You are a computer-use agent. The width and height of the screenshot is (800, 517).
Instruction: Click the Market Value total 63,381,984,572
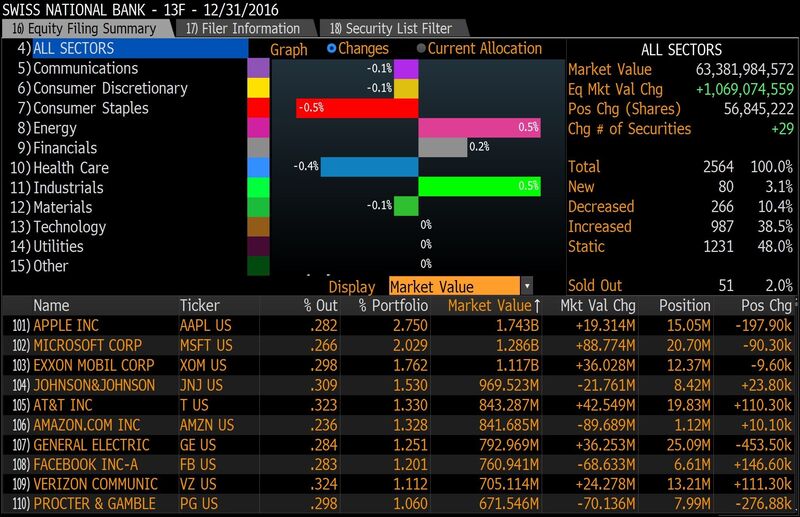(745, 69)
